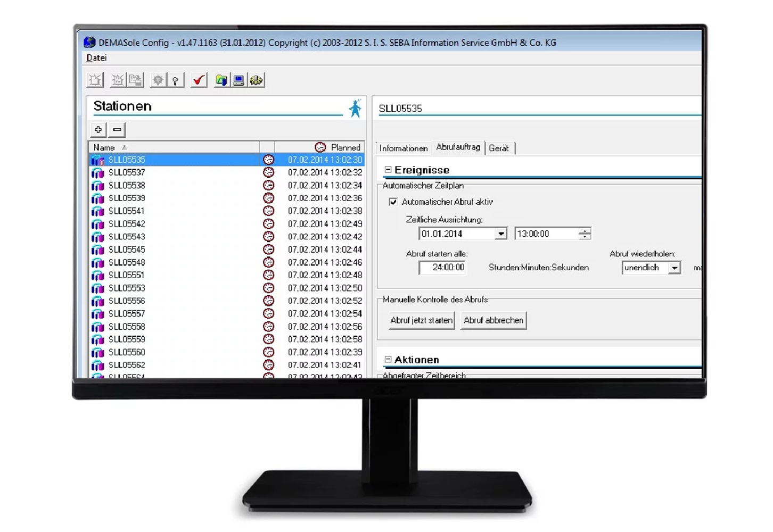Viewport: 773px width, 532px height.
Task: Open the Datei menu
Action: [96, 58]
